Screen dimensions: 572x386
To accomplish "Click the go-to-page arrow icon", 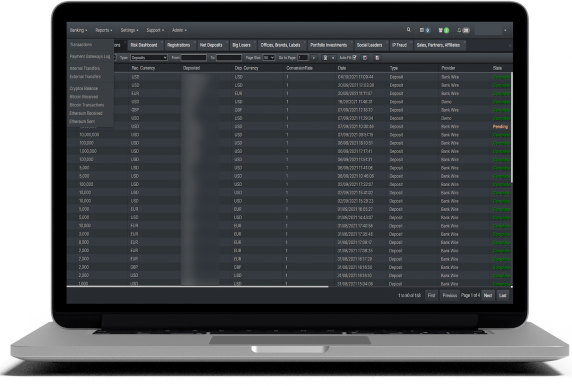I will click(x=314, y=58).
